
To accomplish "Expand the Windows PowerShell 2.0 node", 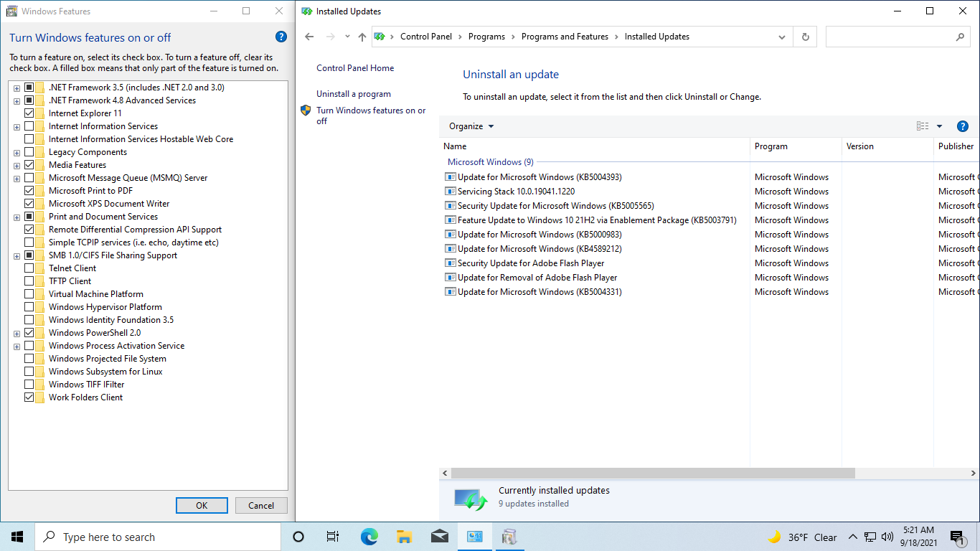I will (x=17, y=334).
